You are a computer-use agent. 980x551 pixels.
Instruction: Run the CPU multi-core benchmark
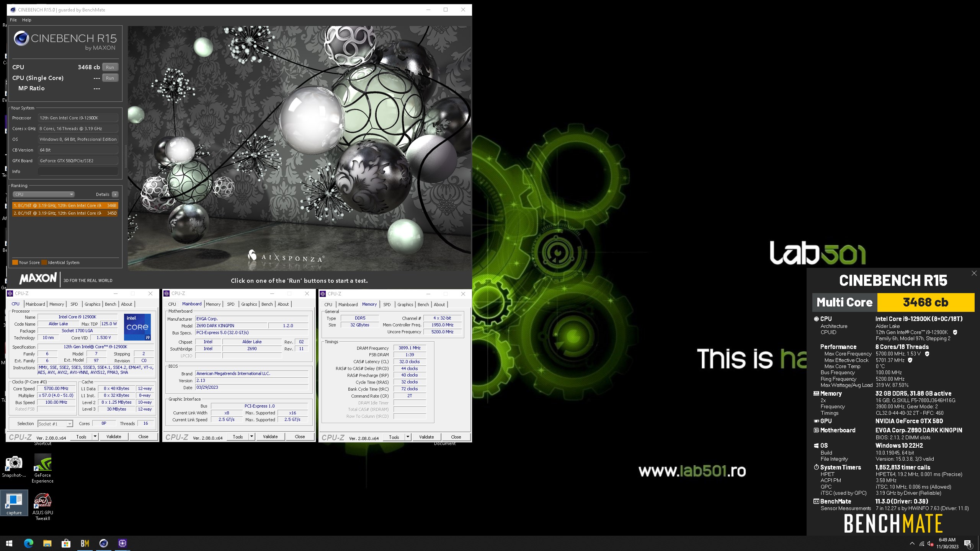110,67
